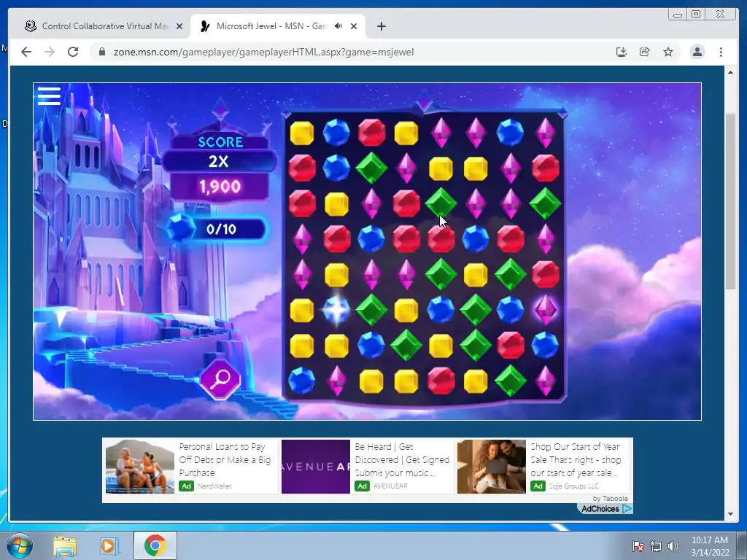Select the Microsoft Jewel - MSN tab

[x=271, y=26]
